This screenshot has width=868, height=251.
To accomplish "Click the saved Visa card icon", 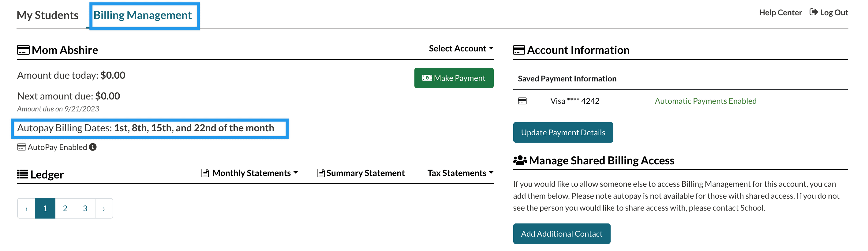I will (522, 101).
